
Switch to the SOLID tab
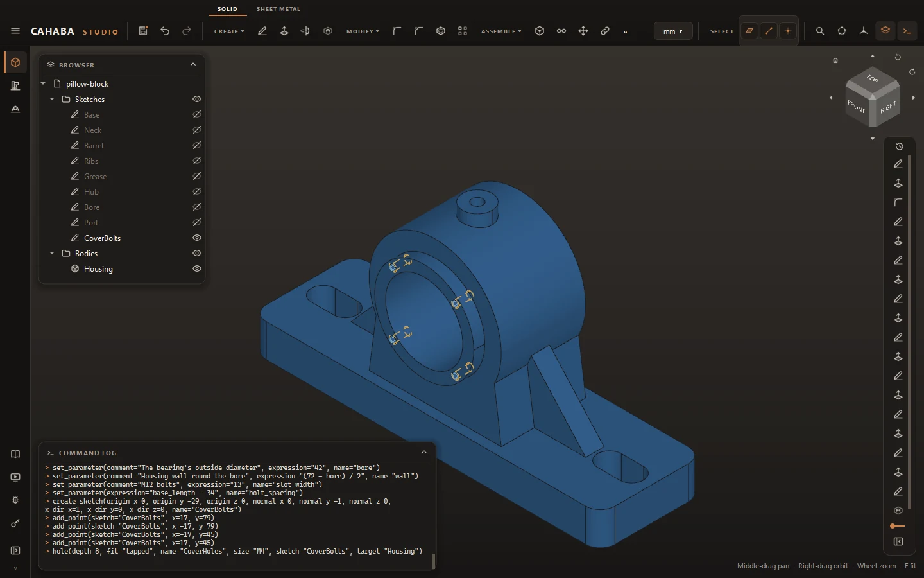click(227, 9)
